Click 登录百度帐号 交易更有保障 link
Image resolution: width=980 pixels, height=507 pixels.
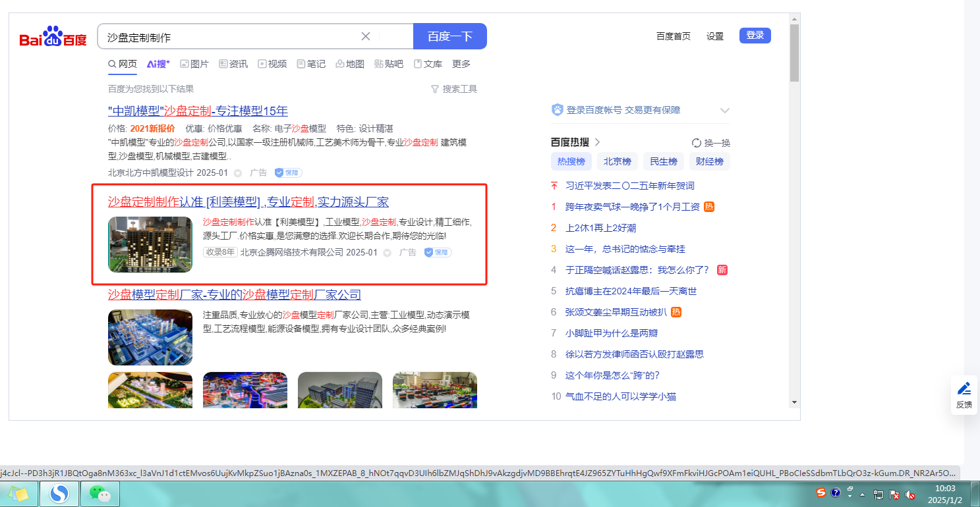[623, 110]
